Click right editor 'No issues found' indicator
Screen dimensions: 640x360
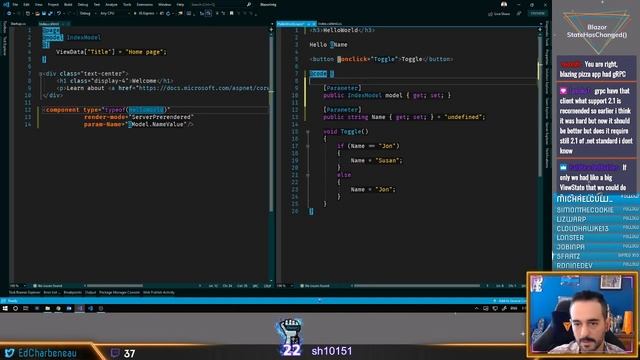click(x=315, y=286)
